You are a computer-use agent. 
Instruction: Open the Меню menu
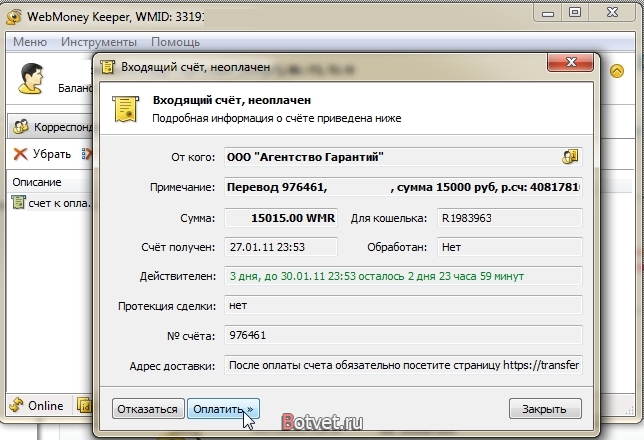[x=30, y=42]
